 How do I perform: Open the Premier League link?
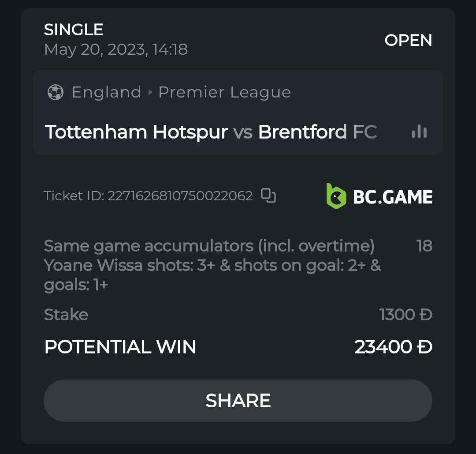[224, 92]
